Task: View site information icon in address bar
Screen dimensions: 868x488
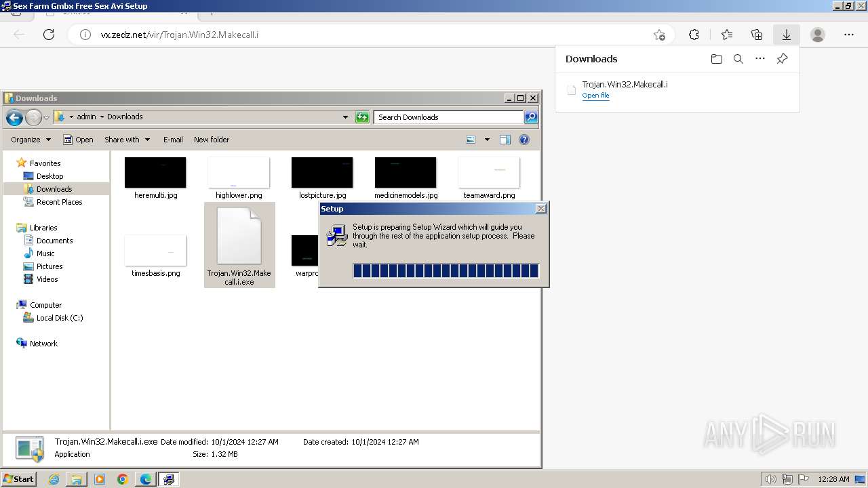Action: coord(85,35)
